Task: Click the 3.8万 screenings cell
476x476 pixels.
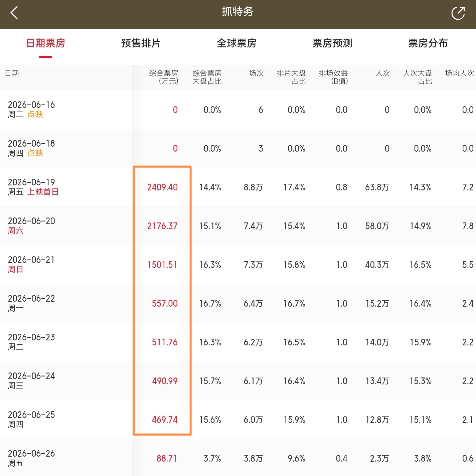Action: pyautogui.click(x=253, y=458)
